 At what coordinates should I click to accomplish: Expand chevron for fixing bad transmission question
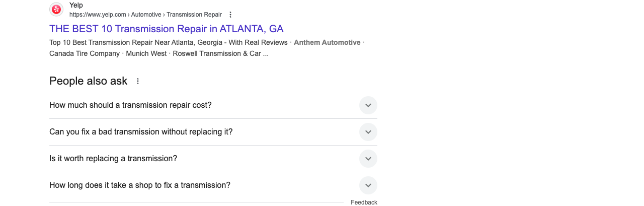(368, 132)
